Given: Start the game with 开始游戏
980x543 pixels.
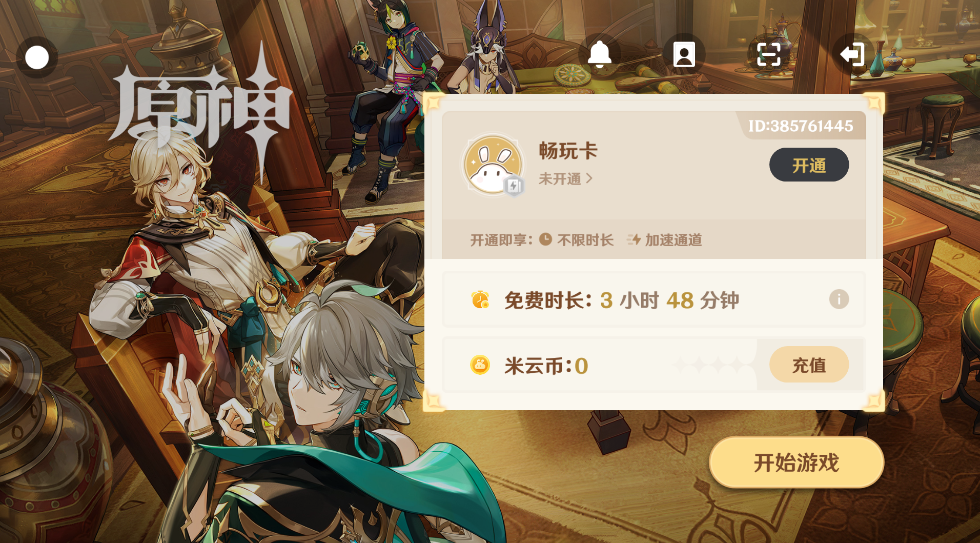Looking at the screenshot, I should [x=797, y=462].
